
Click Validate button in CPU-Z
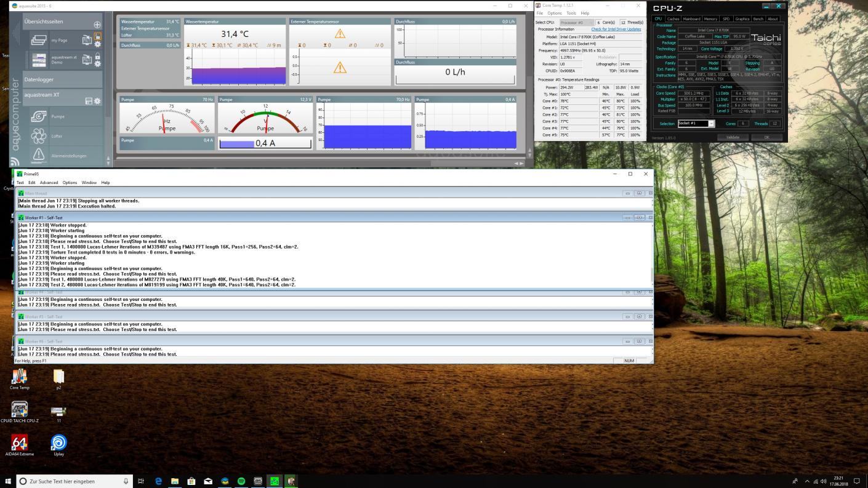(733, 137)
